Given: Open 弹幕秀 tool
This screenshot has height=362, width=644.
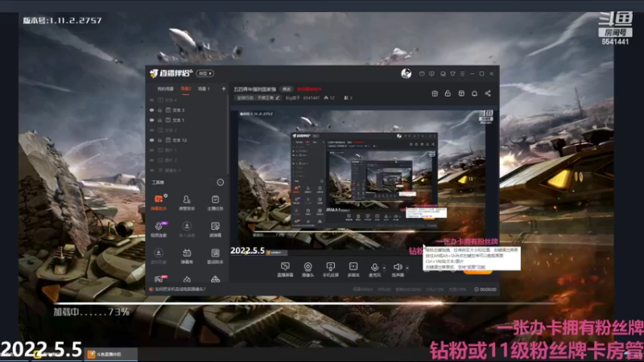Looking at the screenshot, I should coord(187,256).
